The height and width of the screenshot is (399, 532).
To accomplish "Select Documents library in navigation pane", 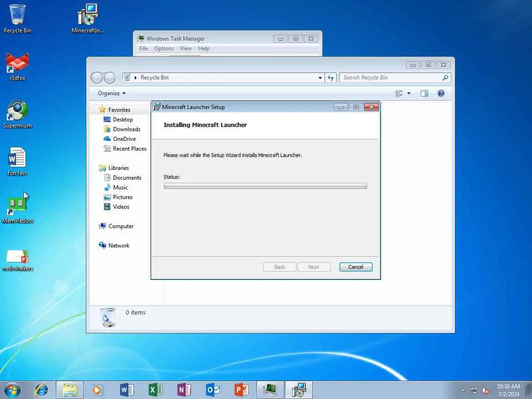I will click(x=122, y=177).
